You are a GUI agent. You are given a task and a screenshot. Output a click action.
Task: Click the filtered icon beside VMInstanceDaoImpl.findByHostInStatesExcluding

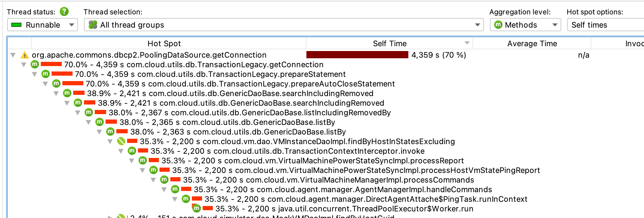pyautogui.click(x=121, y=141)
